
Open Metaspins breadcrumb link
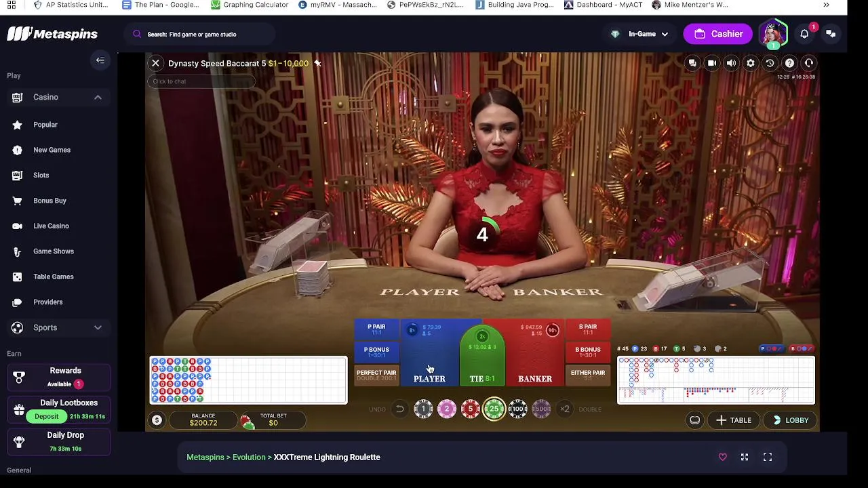(x=205, y=457)
